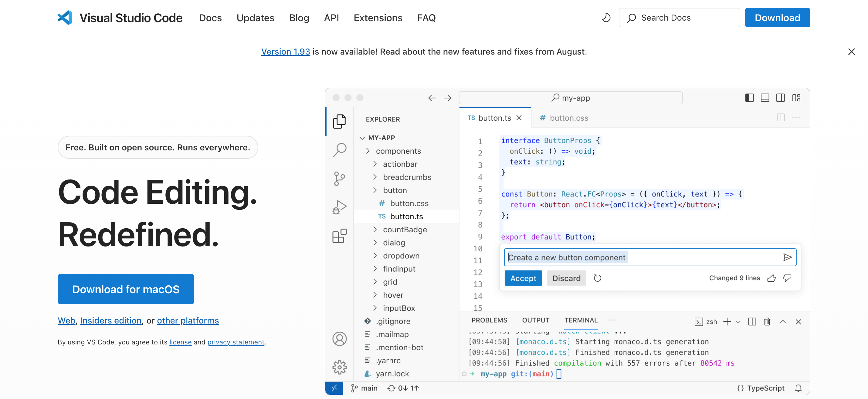
Task: Click the thumbs up feedback icon
Action: point(771,278)
